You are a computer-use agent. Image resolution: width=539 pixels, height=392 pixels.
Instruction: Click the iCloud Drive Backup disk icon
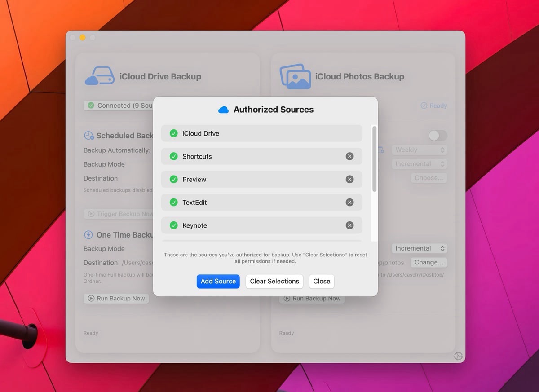pos(99,76)
